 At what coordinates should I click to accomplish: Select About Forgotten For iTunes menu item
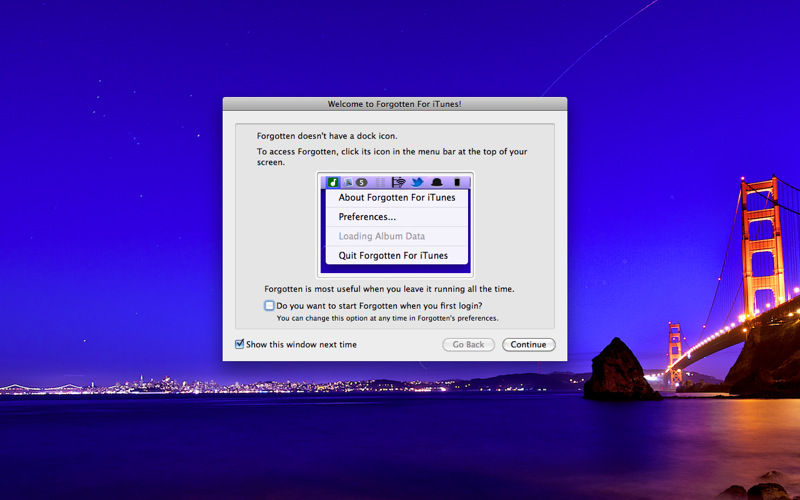pyautogui.click(x=397, y=197)
